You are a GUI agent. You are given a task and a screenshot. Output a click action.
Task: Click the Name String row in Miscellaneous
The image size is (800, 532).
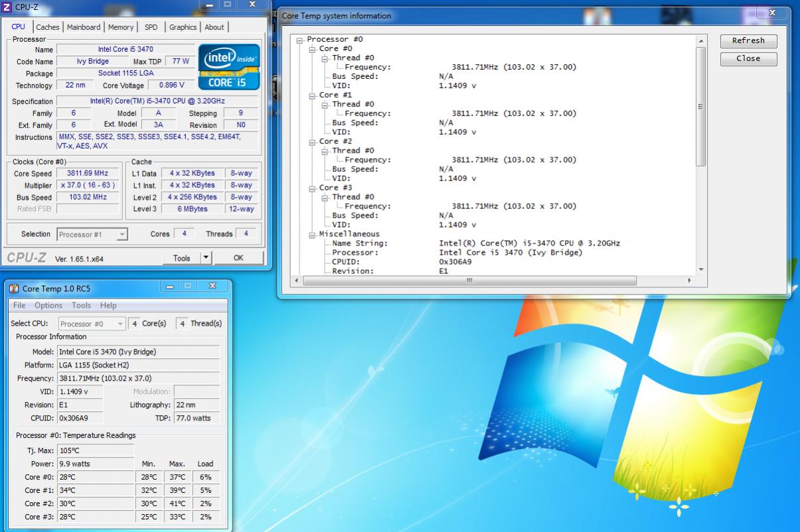coord(476,243)
